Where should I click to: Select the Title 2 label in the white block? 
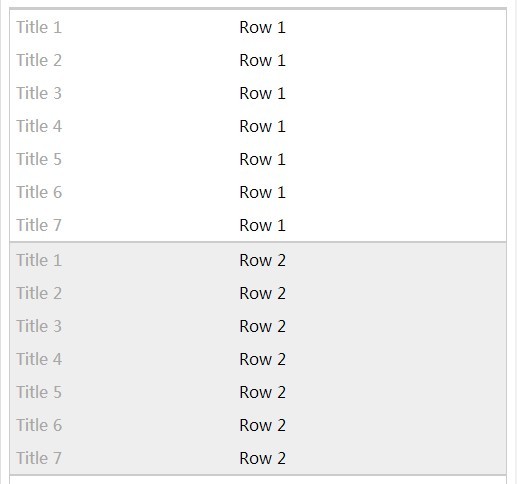pyautogui.click(x=39, y=60)
